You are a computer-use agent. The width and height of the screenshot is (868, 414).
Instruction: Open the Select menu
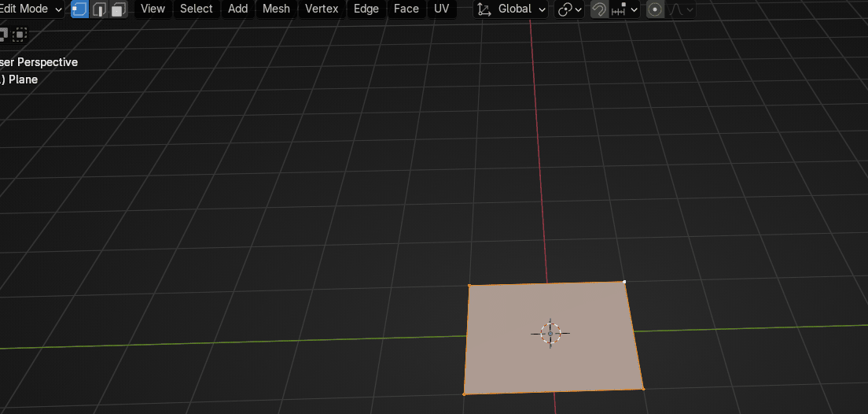coord(196,9)
